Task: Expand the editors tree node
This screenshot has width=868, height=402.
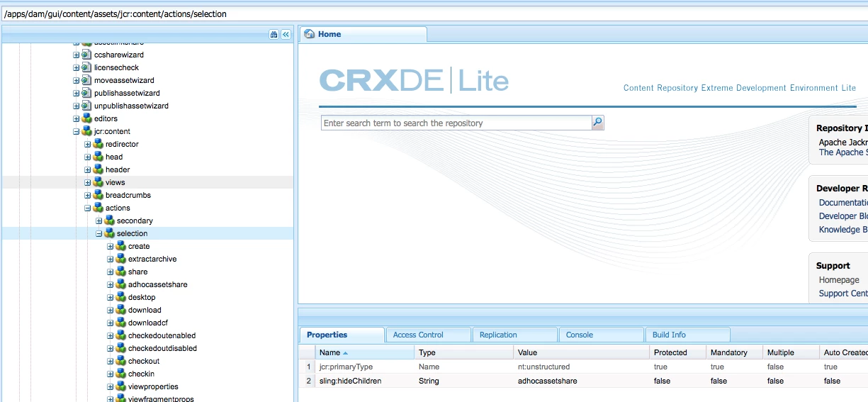Action: click(77, 118)
